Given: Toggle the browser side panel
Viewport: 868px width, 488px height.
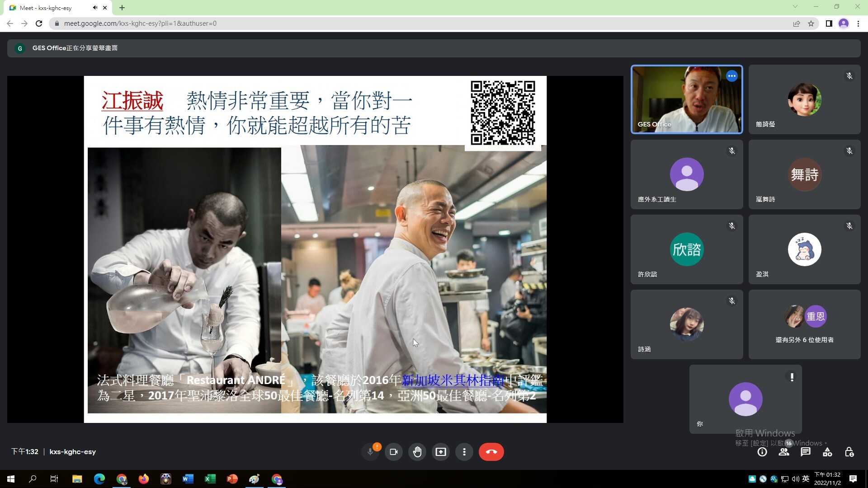Looking at the screenshot, I should 829,23.
